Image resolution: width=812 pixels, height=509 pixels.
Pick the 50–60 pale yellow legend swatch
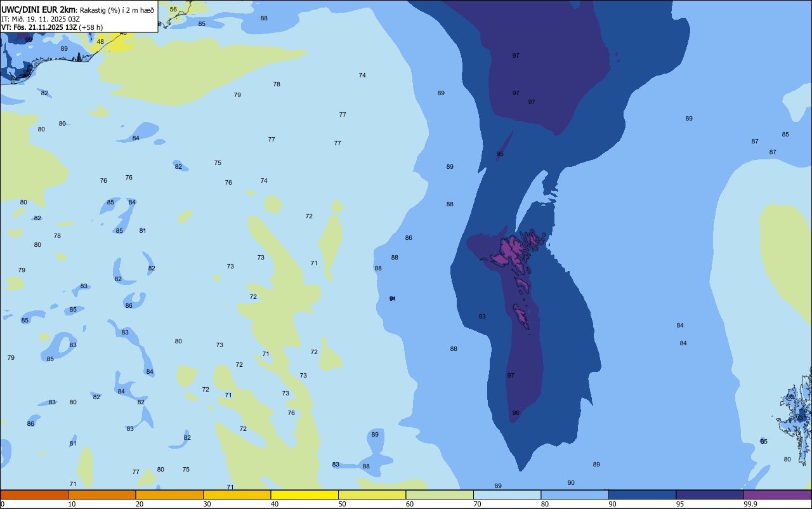point(372,494)
